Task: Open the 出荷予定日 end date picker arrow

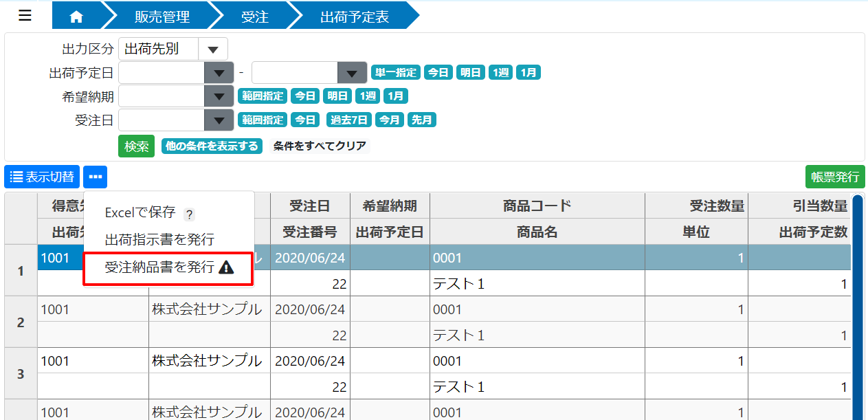Action: (x=352, y=73)
